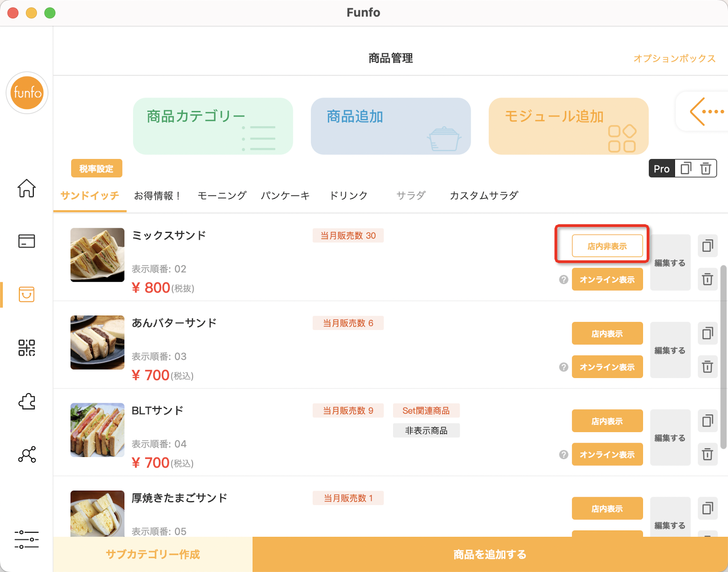Image resolution: width=728 pixels, height=572 pixels.
Task: Click help icon beside BLTサンド online display
Action: click(563, 455)
